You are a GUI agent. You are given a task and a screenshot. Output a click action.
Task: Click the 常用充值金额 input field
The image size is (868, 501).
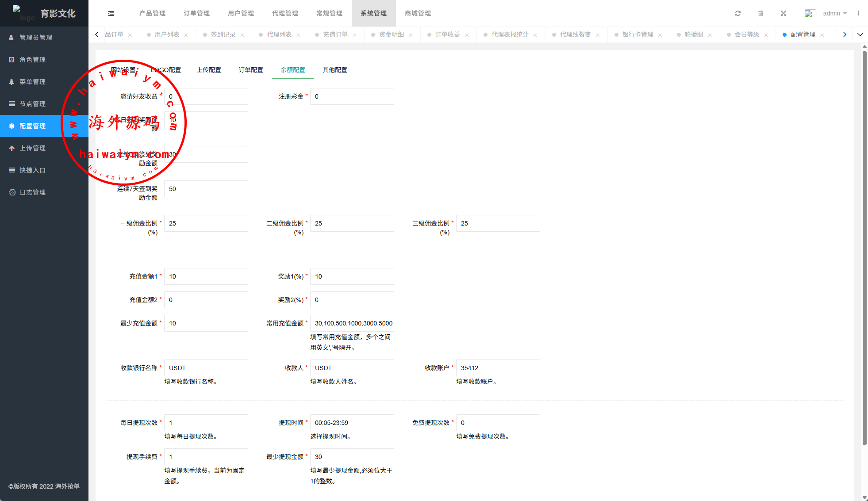[352, 323]
